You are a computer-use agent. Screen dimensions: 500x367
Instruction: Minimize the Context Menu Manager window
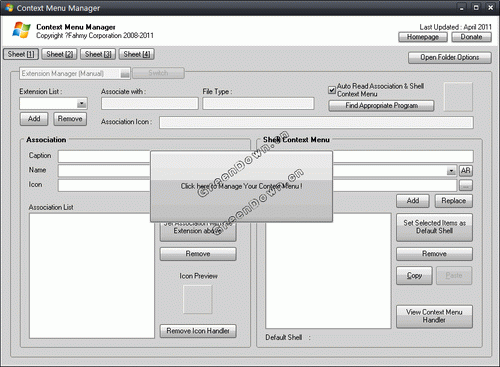tap(461, 8)
